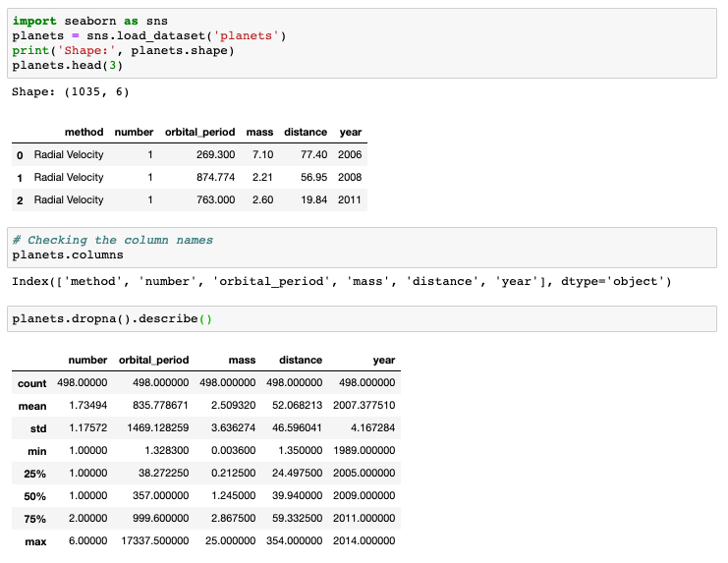Select year value 2011 in head table
The height and width of the screenshot is (563, 728).
pos(350,200)
